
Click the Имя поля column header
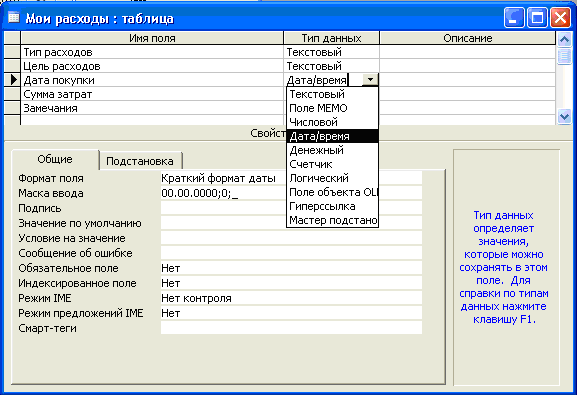coord(152,38)
